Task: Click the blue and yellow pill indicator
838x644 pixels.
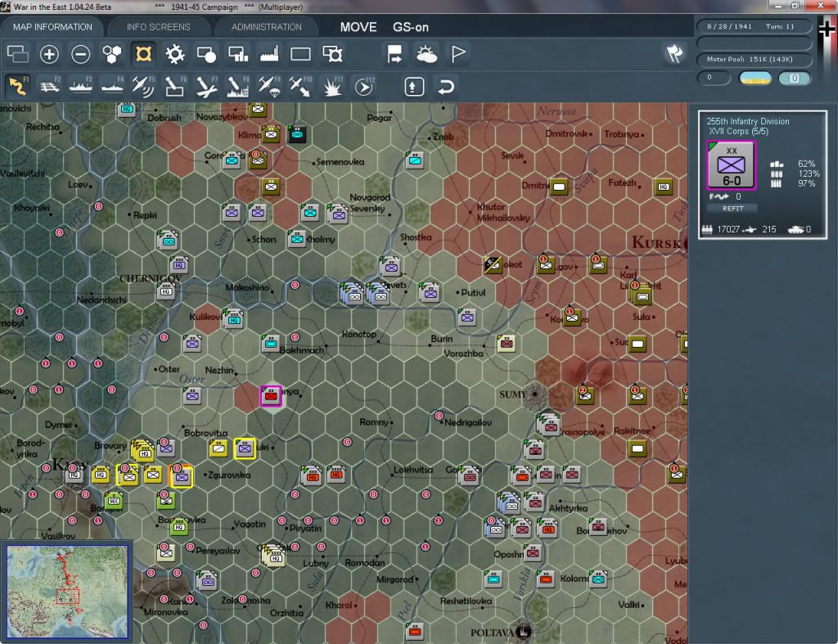Action: pyautogui.click(x=755, y=78)
